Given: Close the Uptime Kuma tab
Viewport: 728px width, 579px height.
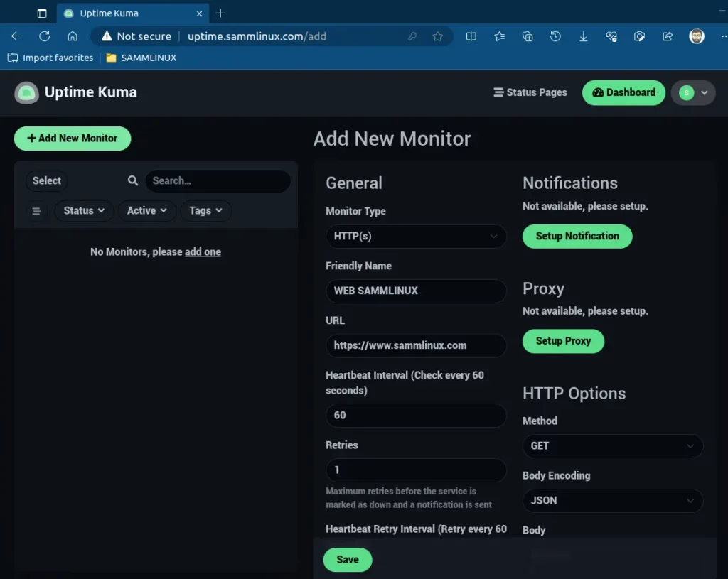Looking at the screenshot, I should point(199,13).
